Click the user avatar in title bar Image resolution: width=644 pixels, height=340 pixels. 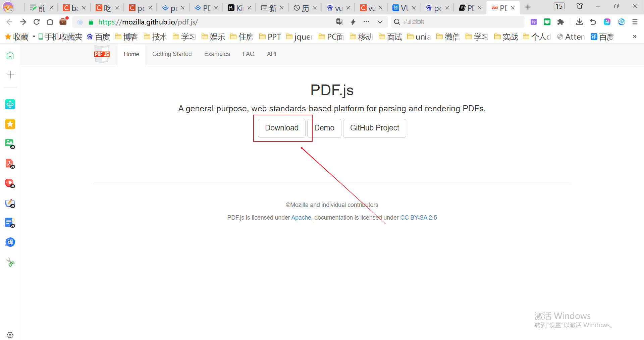tap(8, 7)
